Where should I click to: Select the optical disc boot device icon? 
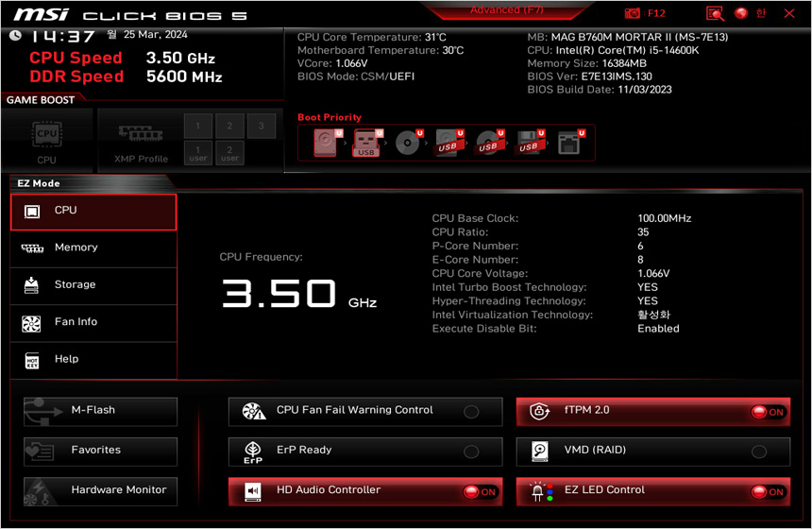(408, 143)
